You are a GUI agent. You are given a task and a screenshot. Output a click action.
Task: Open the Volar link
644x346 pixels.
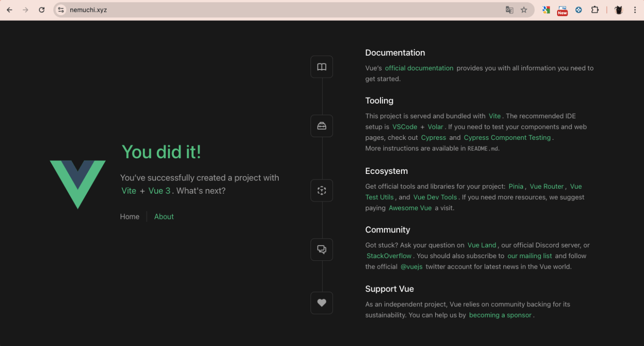[x=436, y=127]
